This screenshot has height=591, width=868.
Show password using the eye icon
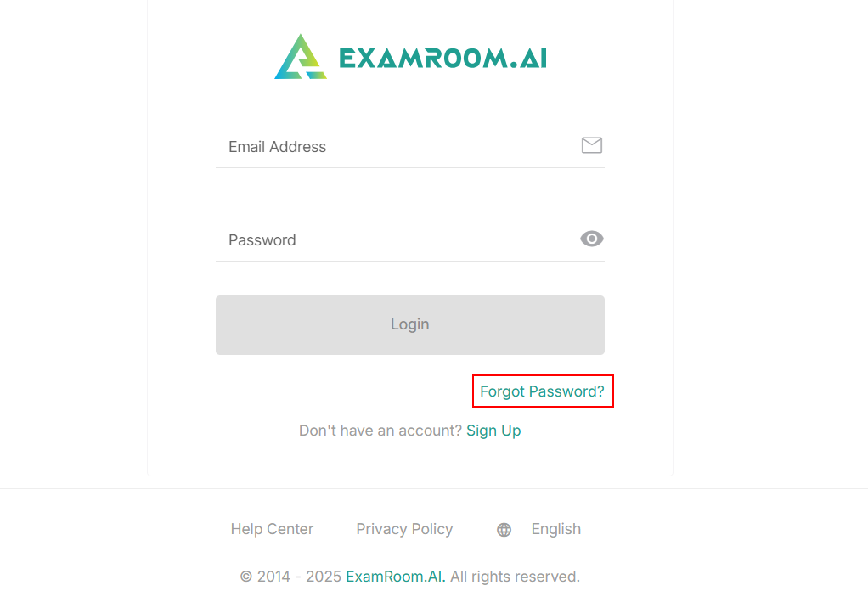point(592,239)
